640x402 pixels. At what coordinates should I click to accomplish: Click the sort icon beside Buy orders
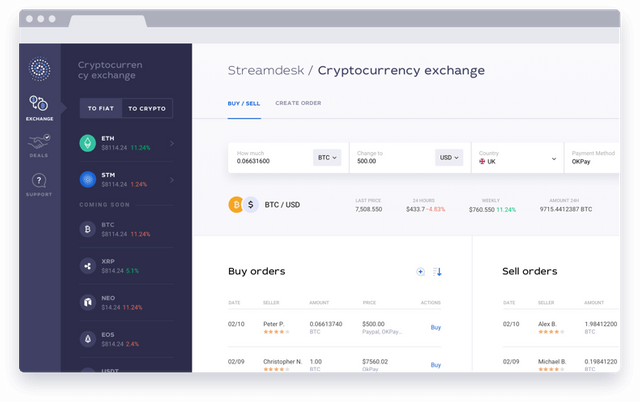(437, 272)
